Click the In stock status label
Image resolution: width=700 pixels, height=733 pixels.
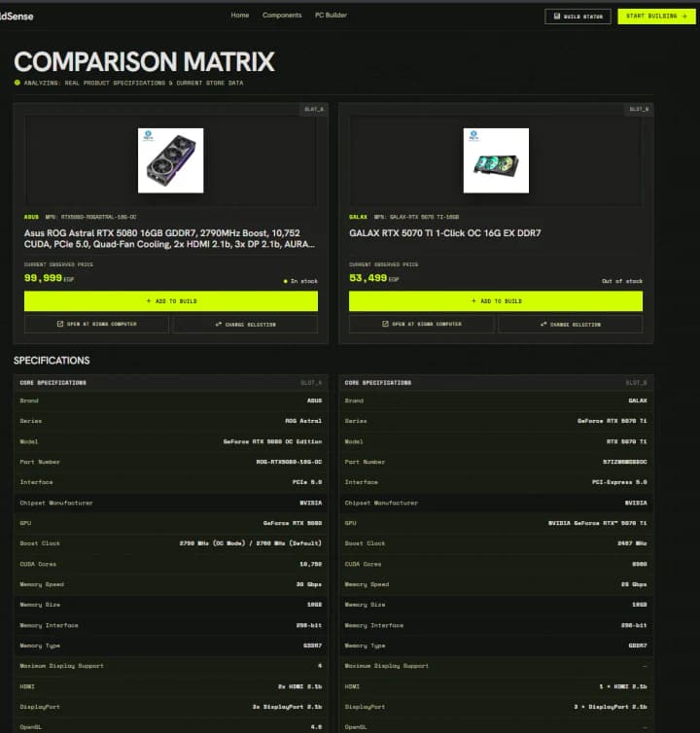click(300, 281)
